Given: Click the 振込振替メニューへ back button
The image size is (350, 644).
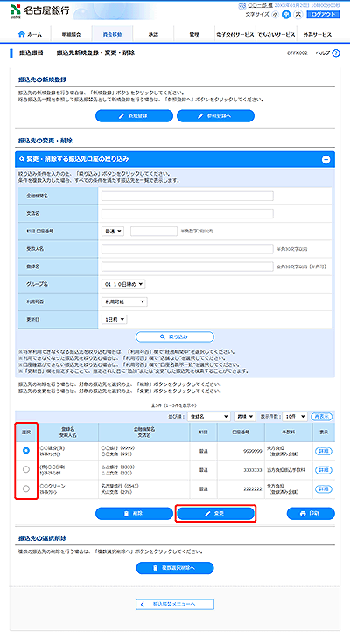Looking at the screenshot, I should click(175, 604).
